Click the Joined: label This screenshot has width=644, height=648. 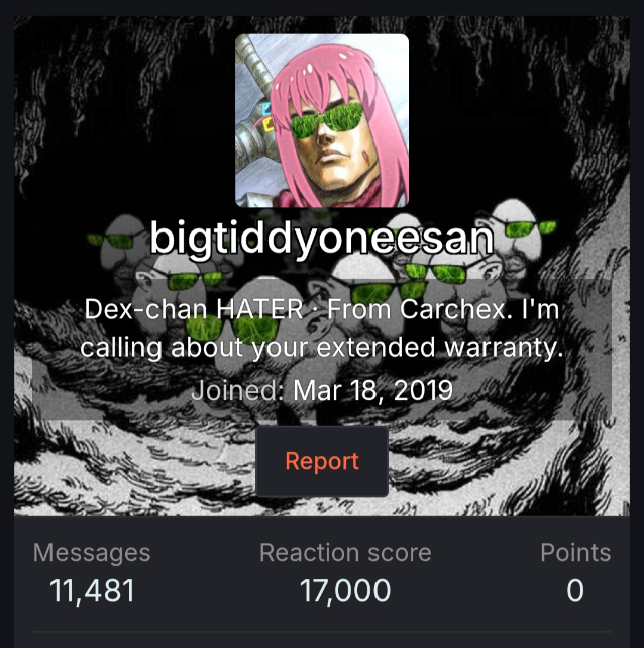click(237, 390)
